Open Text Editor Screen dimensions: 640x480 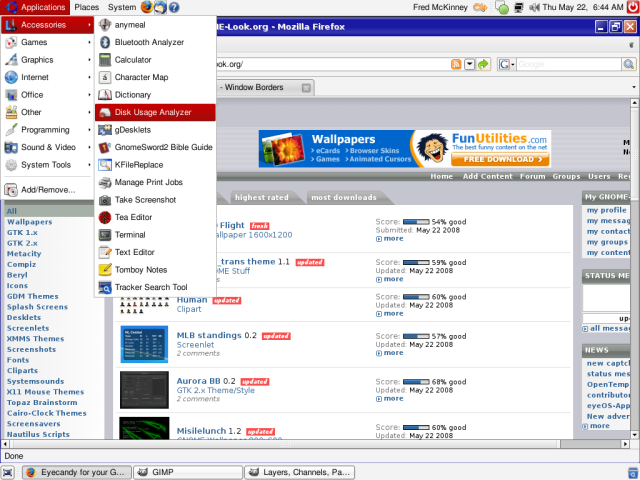click(155, 252)
